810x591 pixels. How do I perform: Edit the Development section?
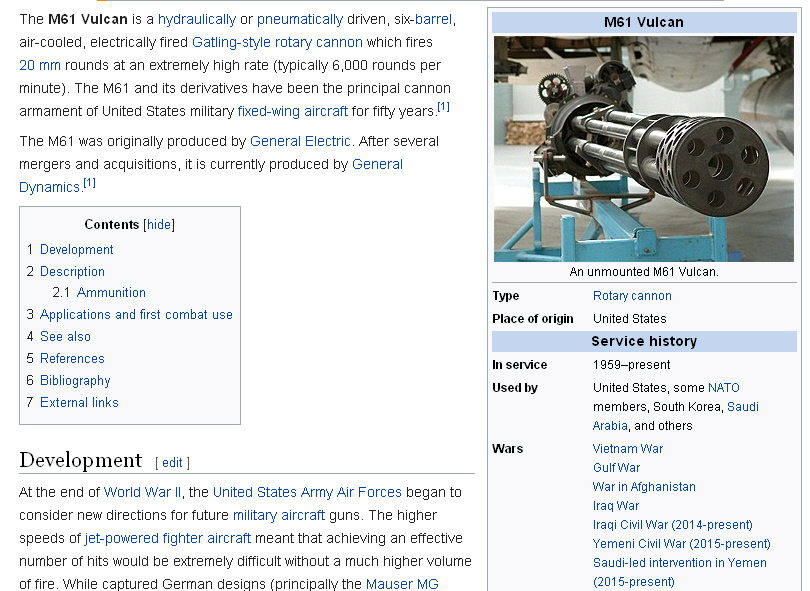(x=172, y=462)
